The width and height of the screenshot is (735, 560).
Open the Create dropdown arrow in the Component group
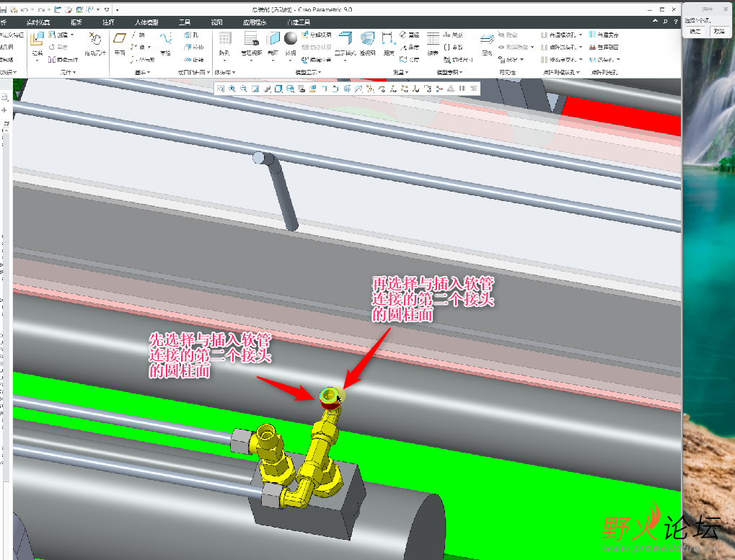click(x=72, y=35)
